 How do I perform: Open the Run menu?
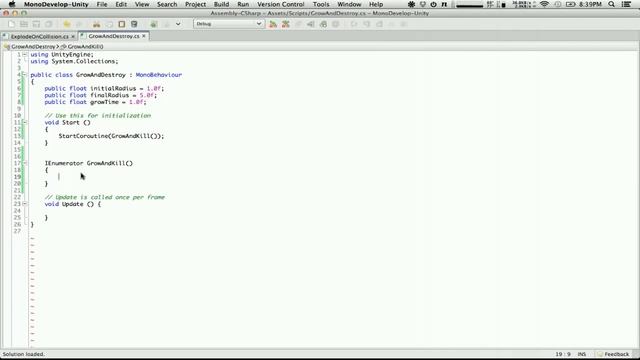tap(243, 4)
